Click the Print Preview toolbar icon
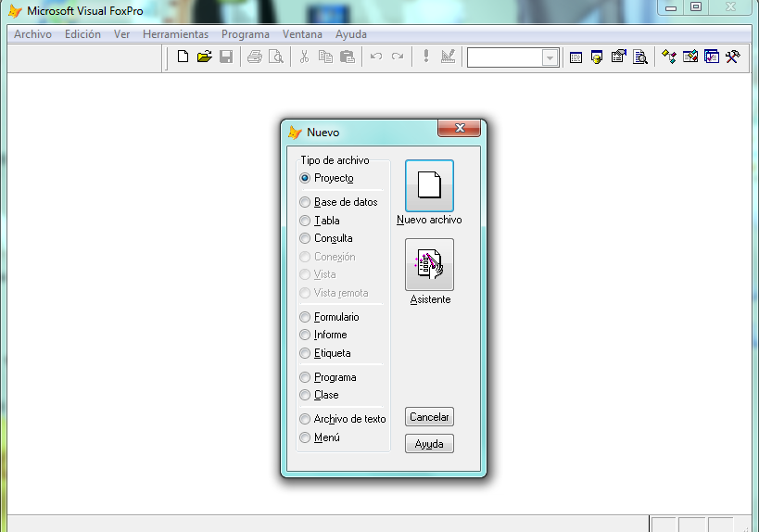The image size is (759, 532). click(276, 57)
